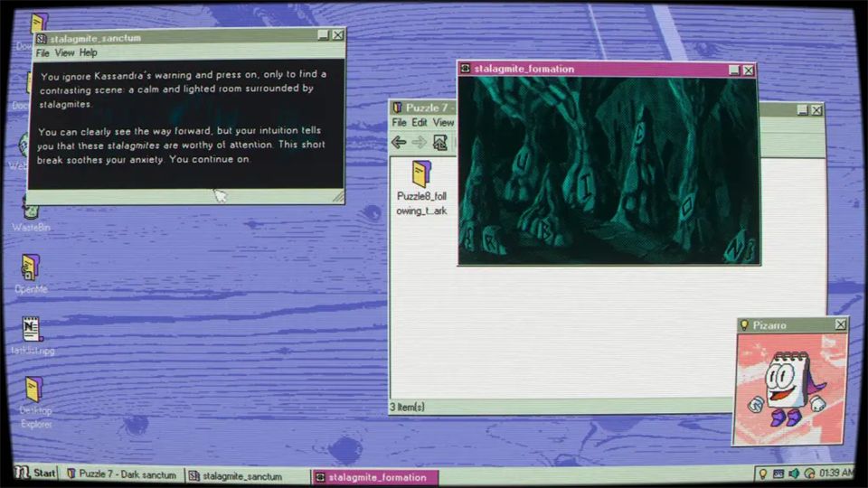Click the speaker volume icon in tray
This screenshot has width=868, height=488.
pyautogui.click(x=794, y=474)
